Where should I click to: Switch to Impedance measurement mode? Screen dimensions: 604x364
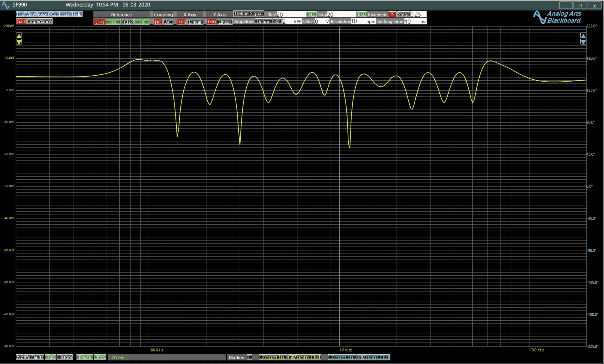tap(40, 21)
